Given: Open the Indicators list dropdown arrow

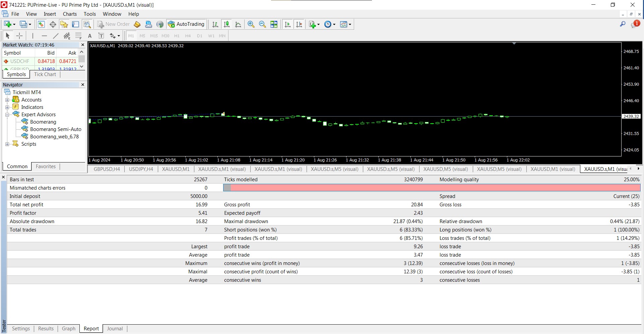Looking at the screenshot, I should (318, 24).
